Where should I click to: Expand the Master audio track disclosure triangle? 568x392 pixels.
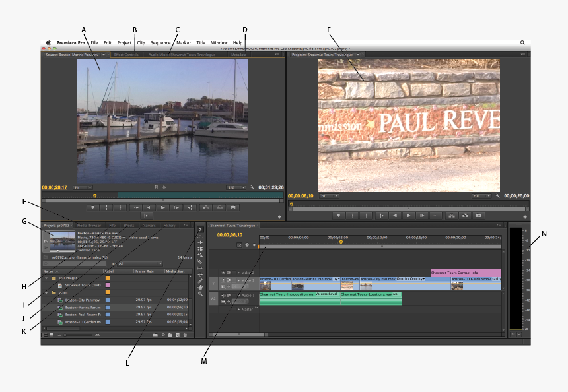coord(239,310)
